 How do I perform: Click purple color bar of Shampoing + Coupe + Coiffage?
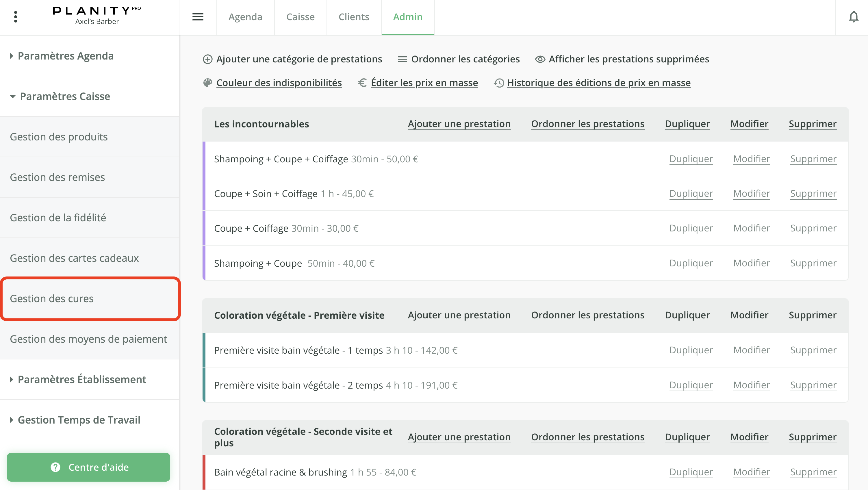pyautogui.click(x=204, y=159)
